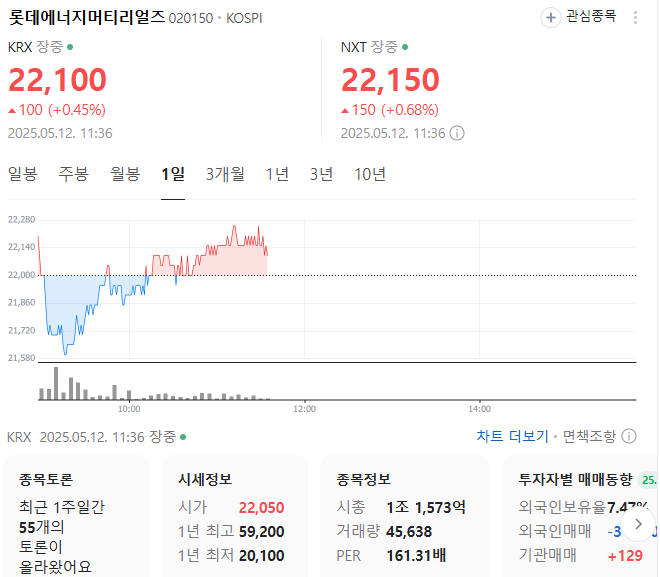Open the three-dot more options menu

pyautogui.click(x=635, y=18)
